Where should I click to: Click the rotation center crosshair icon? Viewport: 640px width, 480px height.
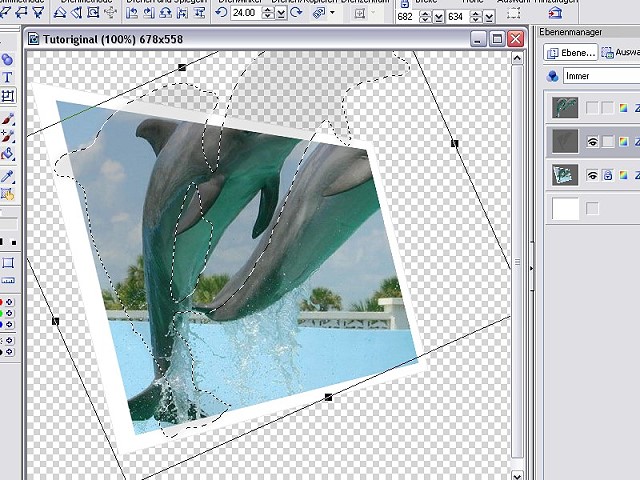click(360, 13)
